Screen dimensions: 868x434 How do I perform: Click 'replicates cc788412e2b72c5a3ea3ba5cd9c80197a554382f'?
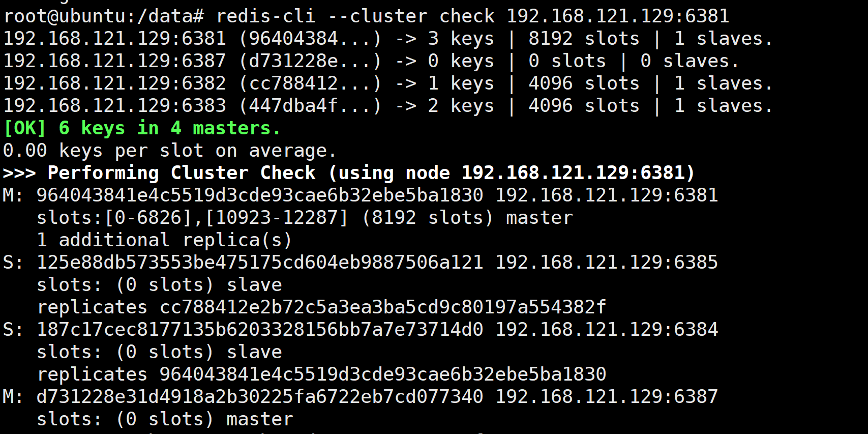click(321, 307)
